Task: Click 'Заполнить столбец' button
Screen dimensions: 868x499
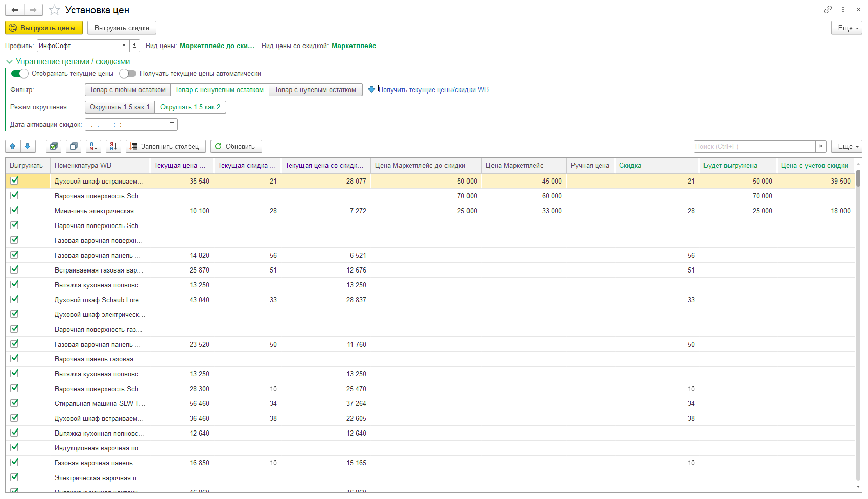Action: [166, 146]
